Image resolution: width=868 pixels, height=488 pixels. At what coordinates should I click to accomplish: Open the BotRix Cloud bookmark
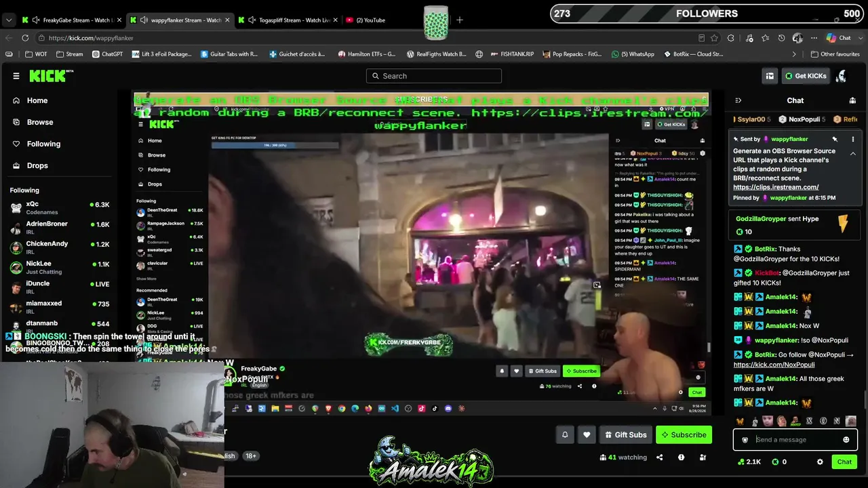(692, 54)
